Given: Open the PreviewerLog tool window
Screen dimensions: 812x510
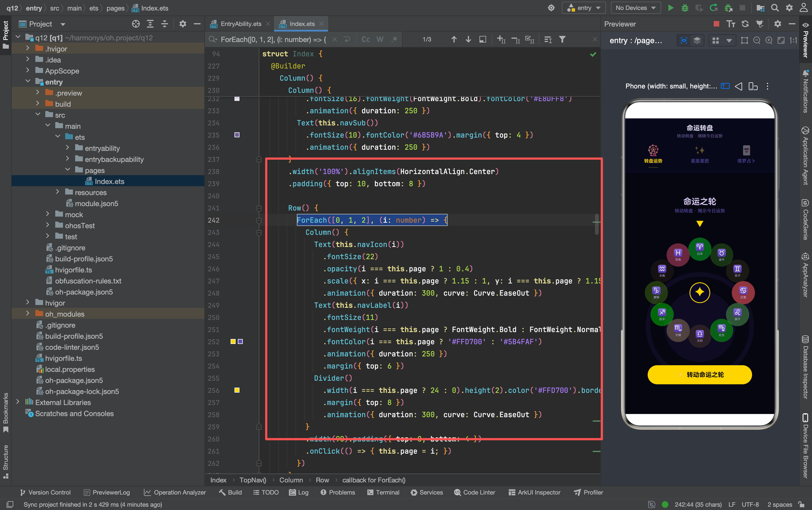Looking at the screenshot, I should (107, 492).
